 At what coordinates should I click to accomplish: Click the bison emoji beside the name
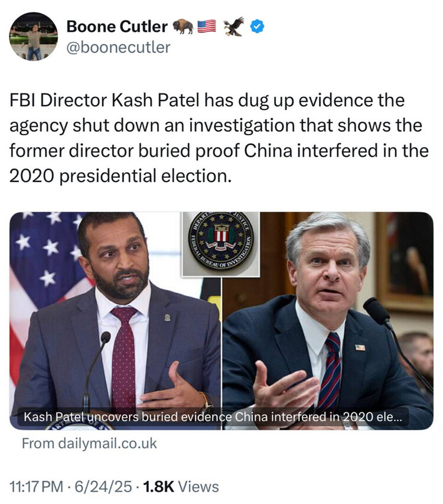click(183, 27)
